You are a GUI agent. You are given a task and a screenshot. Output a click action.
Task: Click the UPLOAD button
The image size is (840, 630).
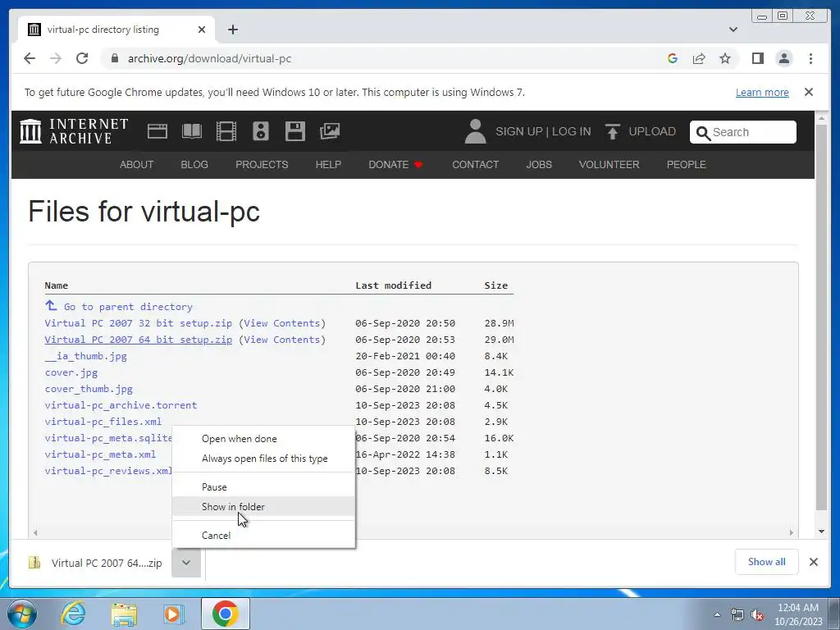(640, 131)
